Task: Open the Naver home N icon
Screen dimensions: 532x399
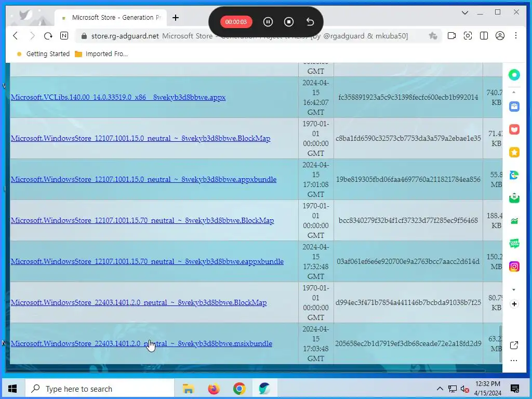Action: coord(64,36)
